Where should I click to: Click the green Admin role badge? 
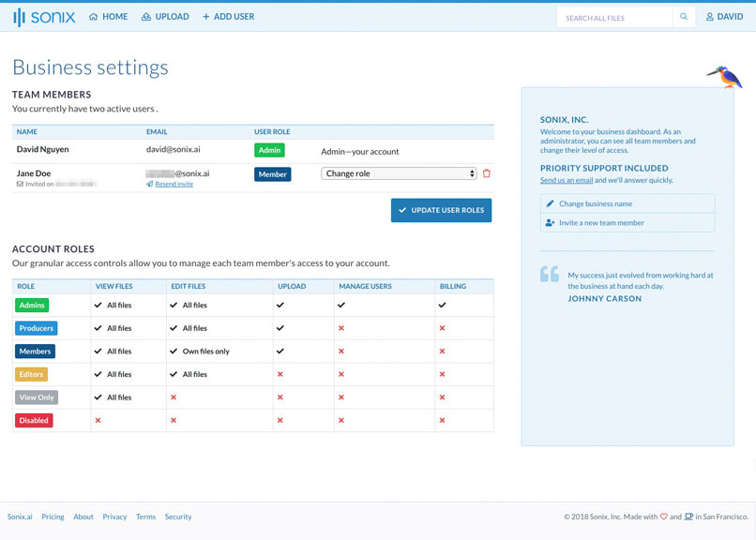[267, 149]
